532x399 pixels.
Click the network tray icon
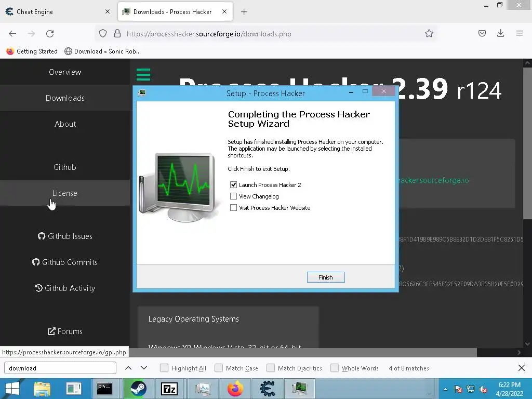tap(471, 390)
